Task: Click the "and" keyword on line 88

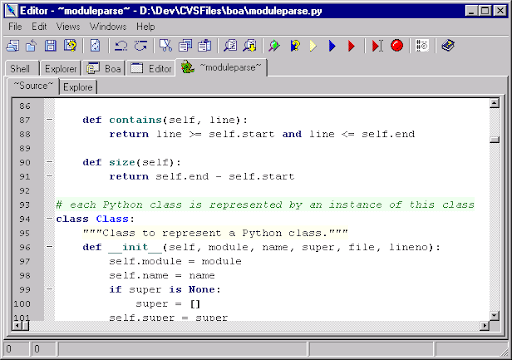Action: pos(292,134)
